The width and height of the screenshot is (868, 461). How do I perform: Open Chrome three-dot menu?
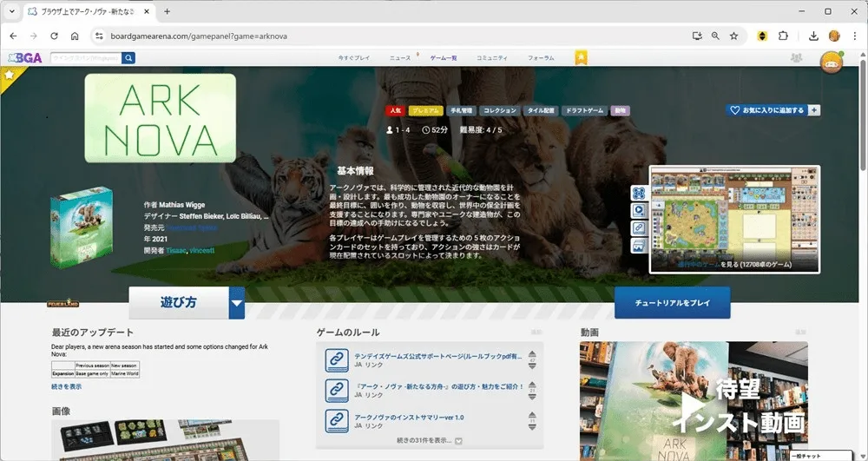855,36
